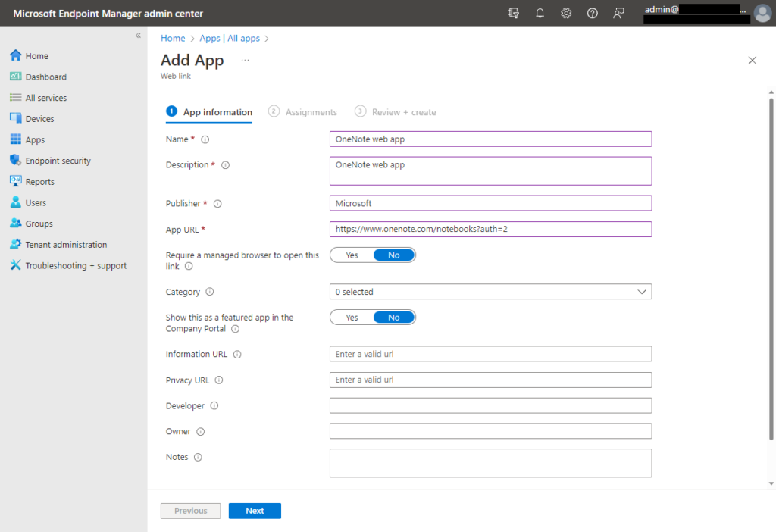Open the Tenant administration menu item

67,245
